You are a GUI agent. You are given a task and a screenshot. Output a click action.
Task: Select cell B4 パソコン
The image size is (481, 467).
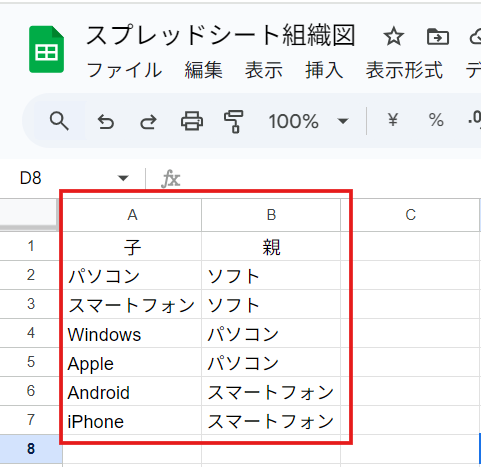271,333
